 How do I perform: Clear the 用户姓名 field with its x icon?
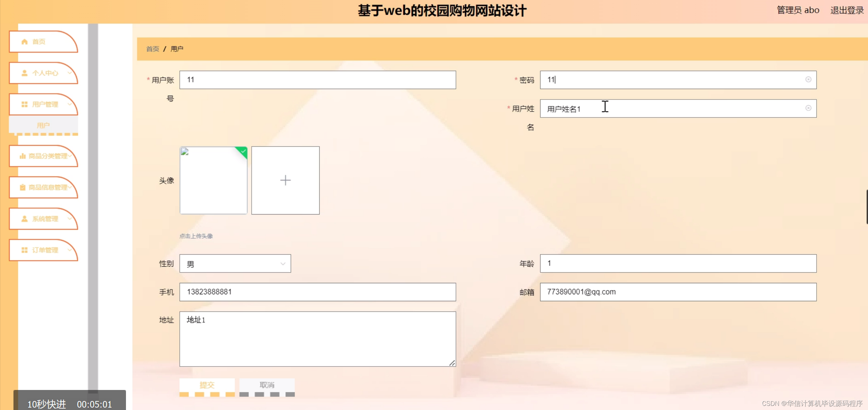pyautogui.click(x=809, y=108)
